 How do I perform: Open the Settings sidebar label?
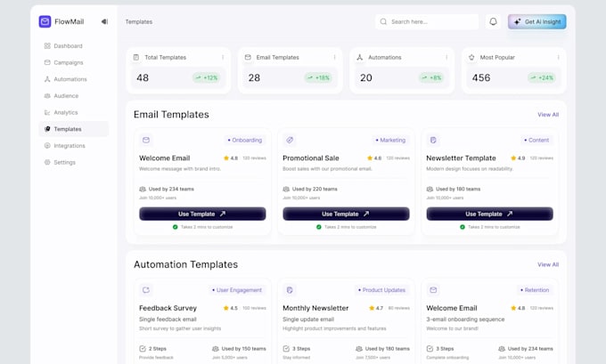point(64,162)
